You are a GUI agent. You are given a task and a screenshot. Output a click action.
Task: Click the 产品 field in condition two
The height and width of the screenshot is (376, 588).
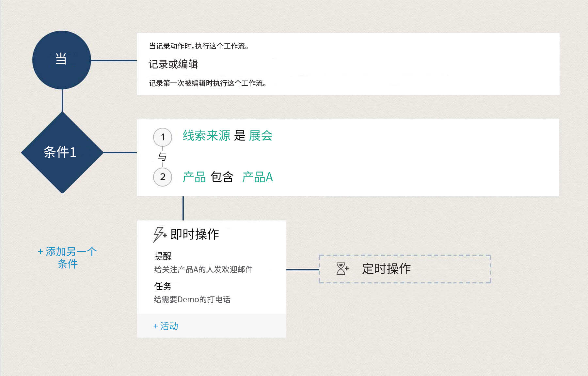coord(194,177)
